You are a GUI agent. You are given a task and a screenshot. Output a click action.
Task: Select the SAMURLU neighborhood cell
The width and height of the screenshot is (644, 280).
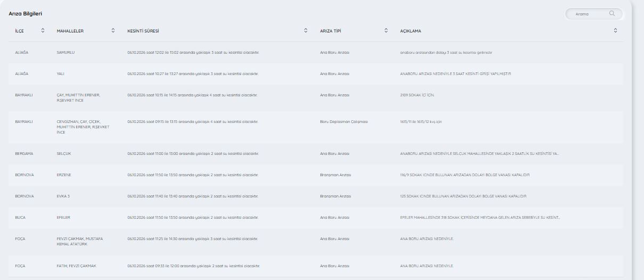(65, 53)
